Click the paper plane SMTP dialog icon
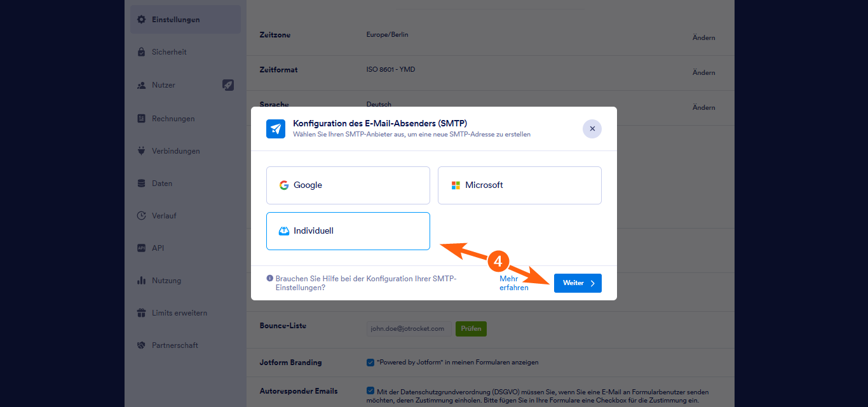868x407 pixels. 276,129
